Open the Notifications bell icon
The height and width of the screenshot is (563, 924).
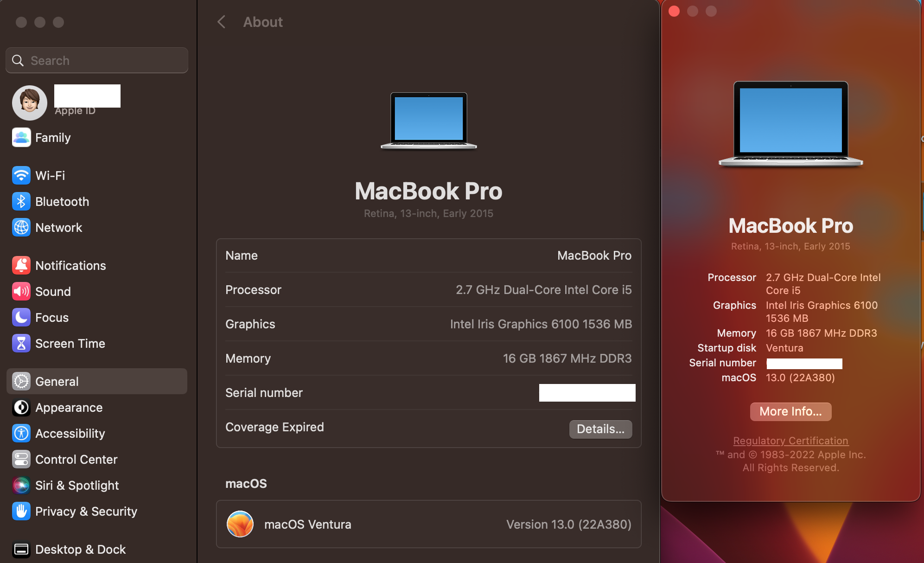coord(21,266)
